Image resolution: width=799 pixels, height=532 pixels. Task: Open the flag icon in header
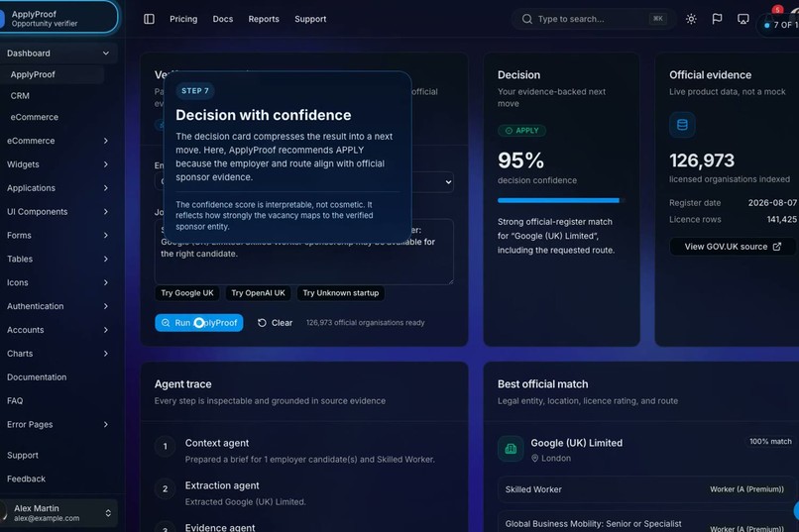[x=717, y=19]
